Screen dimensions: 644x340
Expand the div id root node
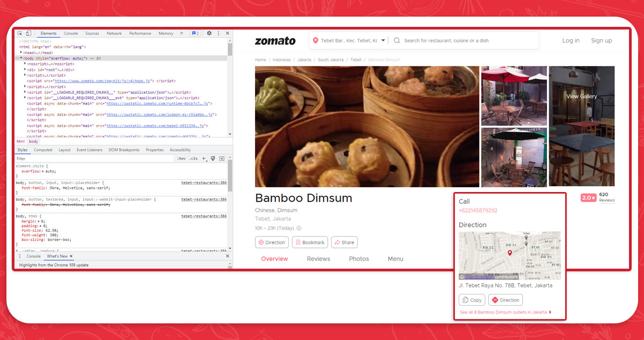[x=25, y=70]
